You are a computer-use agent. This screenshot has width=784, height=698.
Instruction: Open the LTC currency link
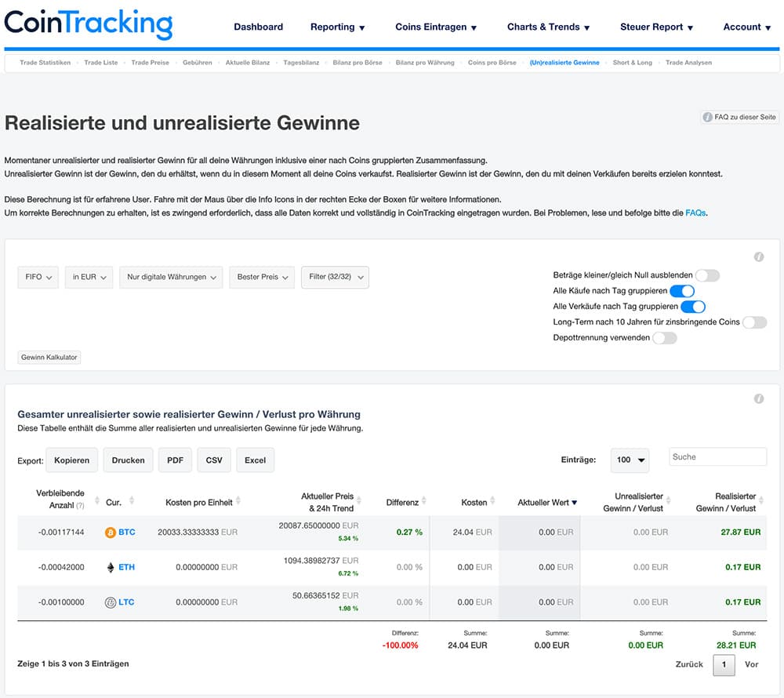[x=126, y=602]
